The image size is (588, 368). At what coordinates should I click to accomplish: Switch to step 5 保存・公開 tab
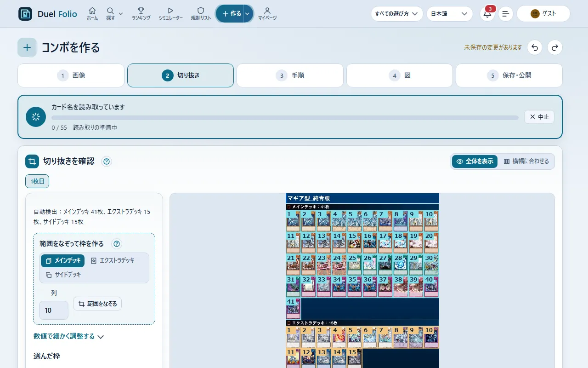click(509, 75)
